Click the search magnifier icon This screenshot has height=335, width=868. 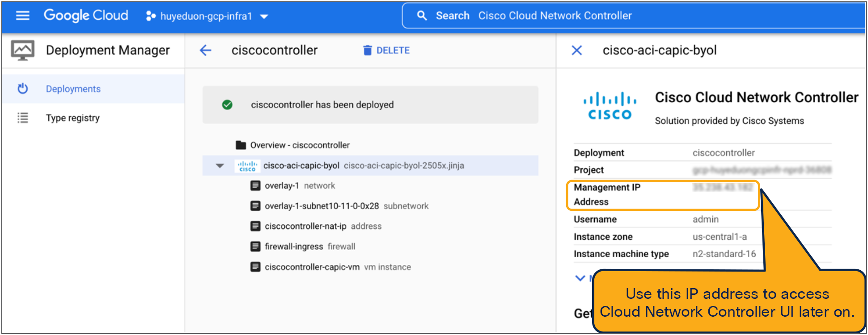[422, 16]
